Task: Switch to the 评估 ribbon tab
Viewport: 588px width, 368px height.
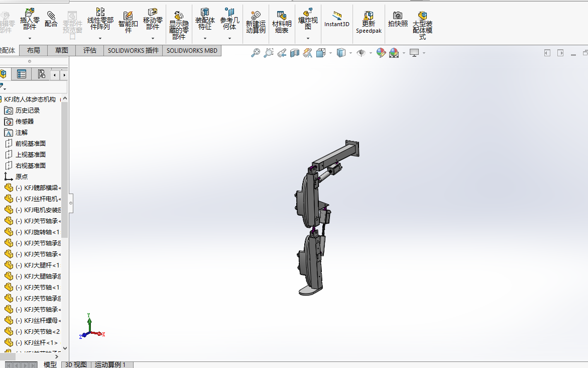Action: tap(89, 50)
